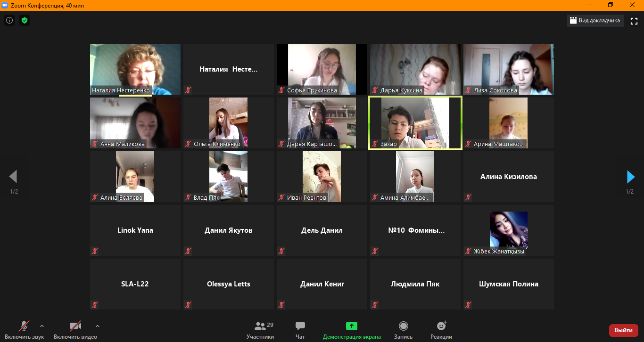Click the Алина Кизилова name tile
Image resolution: width=644 pixels, height=342 pixels.
click(509, 177)
